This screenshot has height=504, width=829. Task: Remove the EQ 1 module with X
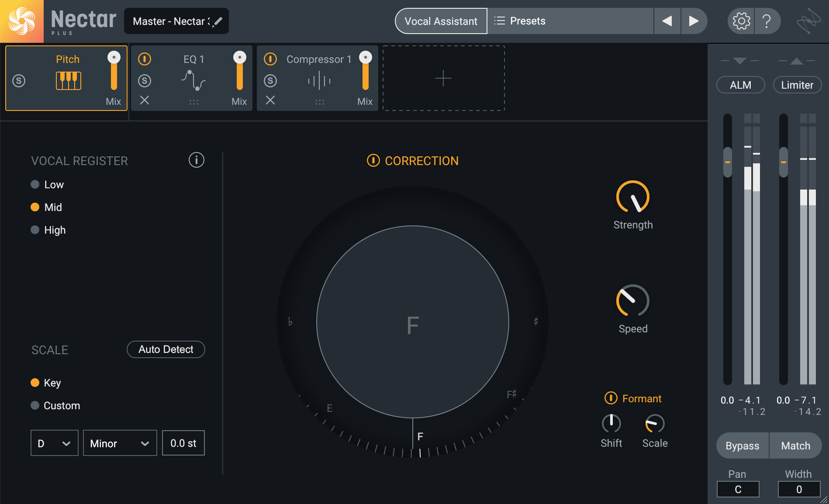coord(145,100)
